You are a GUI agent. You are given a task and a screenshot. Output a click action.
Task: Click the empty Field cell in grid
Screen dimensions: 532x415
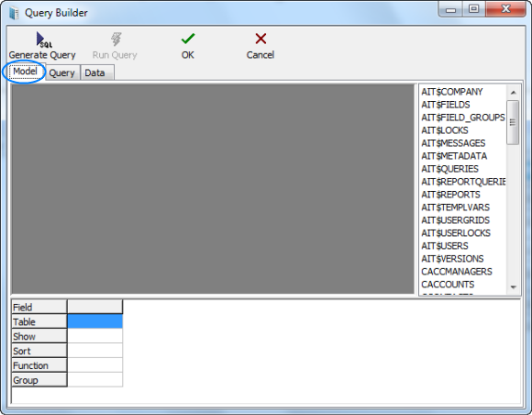[95, 307]
